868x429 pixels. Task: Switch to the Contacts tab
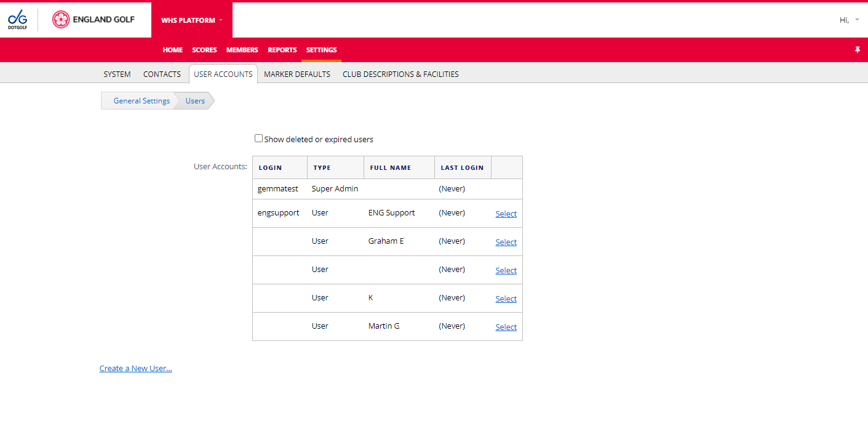click(162, 74)
